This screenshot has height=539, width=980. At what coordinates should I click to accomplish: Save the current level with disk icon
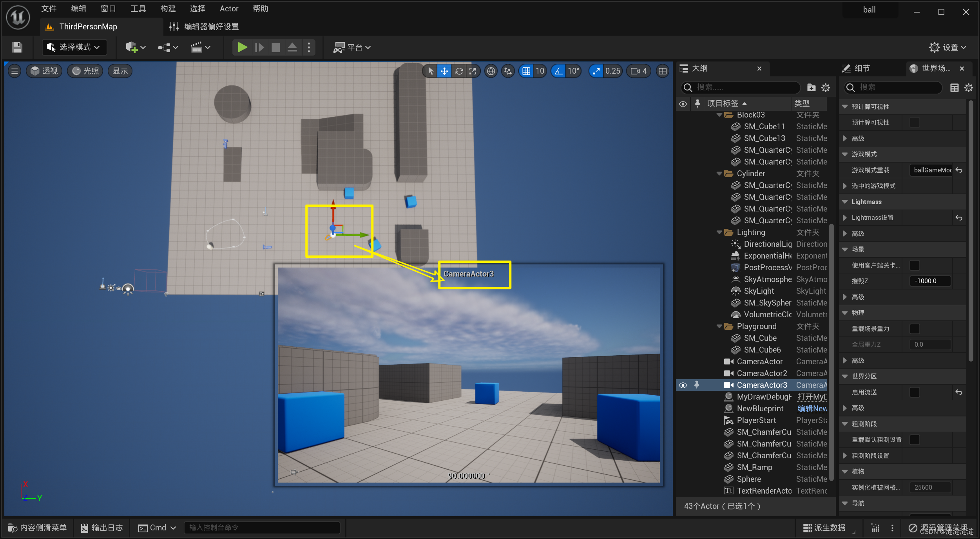tap(17, 47)
